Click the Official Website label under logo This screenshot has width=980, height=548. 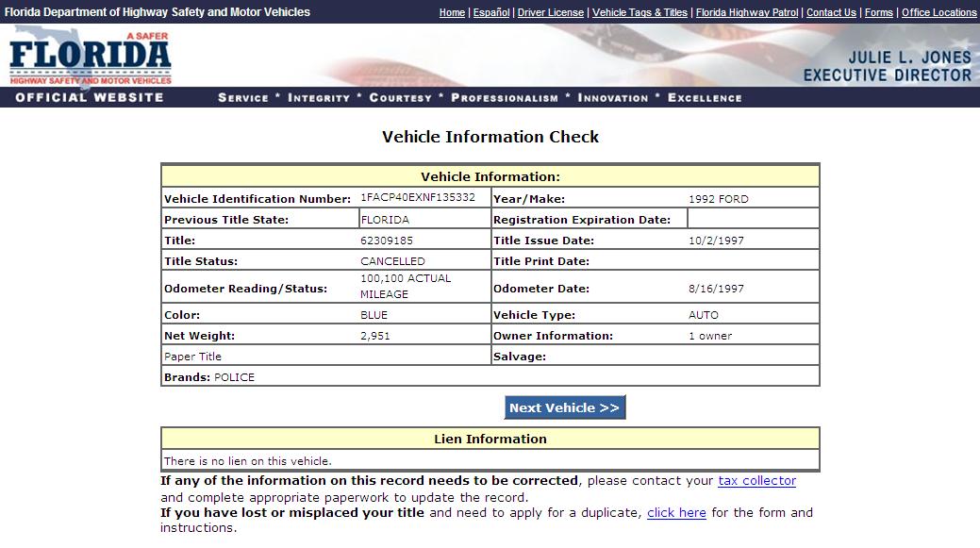90,97
